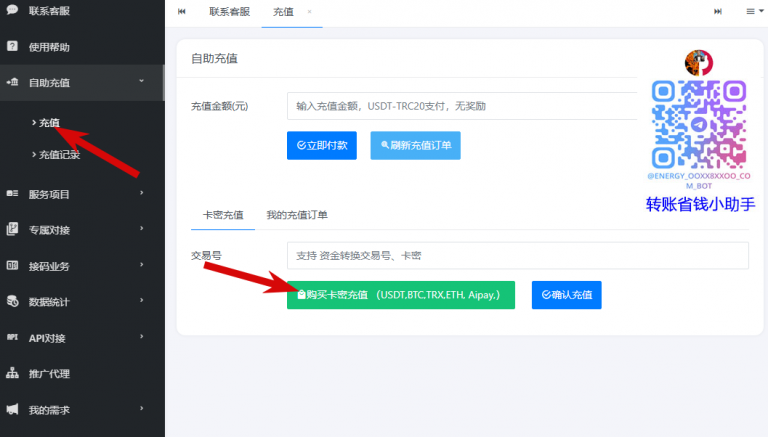Click the round avatar above QR code
The height and width of the screenshot is (437, 768).
(698, 63)
